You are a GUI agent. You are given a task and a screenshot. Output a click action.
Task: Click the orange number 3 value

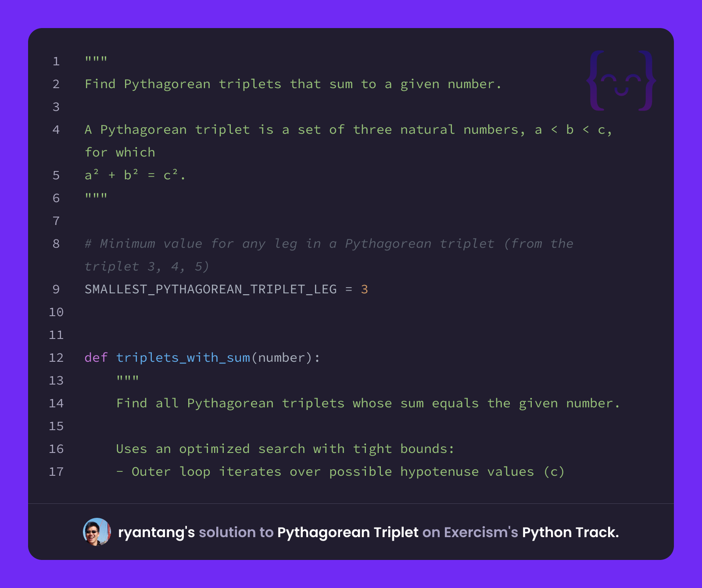(x=364, y=289)
